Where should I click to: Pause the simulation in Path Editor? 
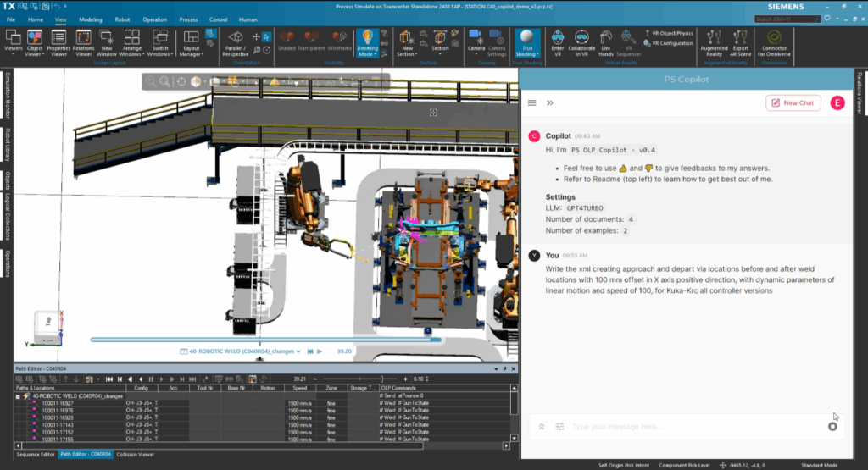[x=151, y=379]
